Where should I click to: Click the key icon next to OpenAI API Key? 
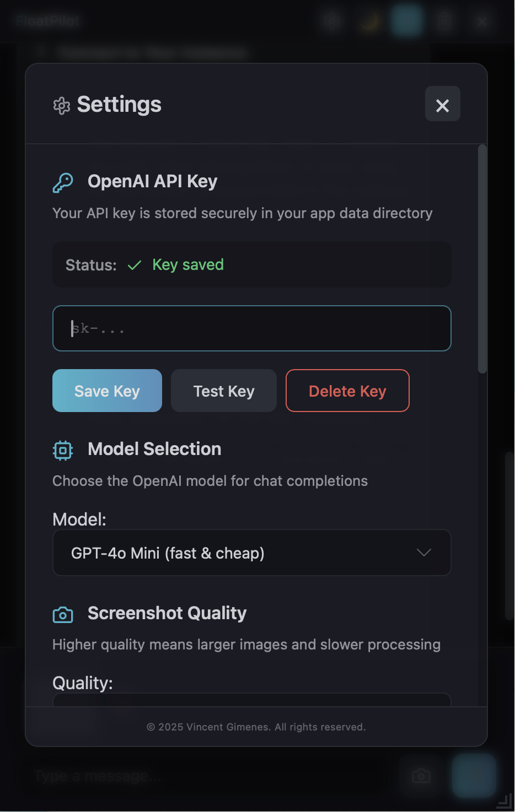point(63,182)
